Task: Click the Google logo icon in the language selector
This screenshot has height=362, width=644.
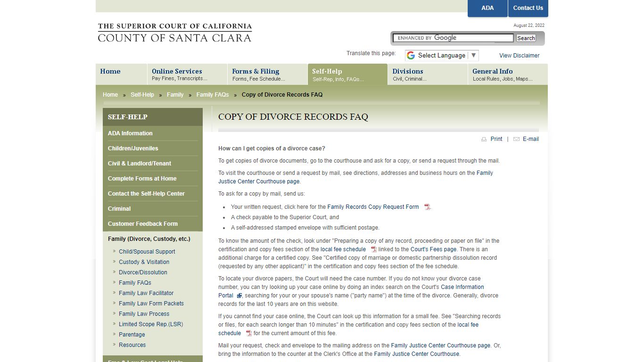Action: (x=411, y=56)
